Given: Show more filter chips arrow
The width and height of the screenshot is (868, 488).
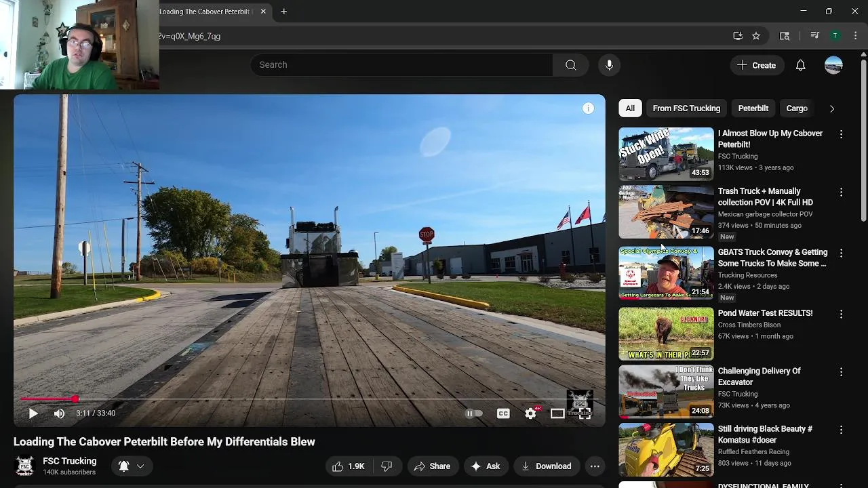Looking at the screenshot, I should (x=832, y=108).
